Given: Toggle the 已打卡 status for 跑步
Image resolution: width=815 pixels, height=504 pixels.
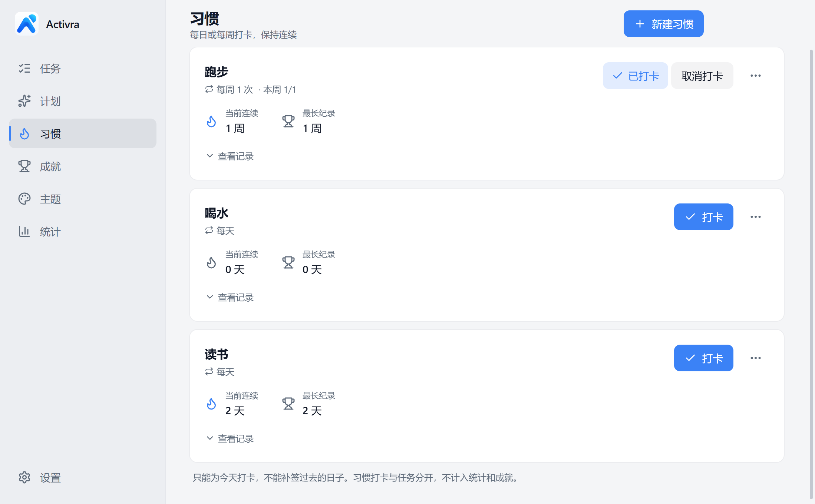Looking at the screenshot, I should click(x=635, y=76).
